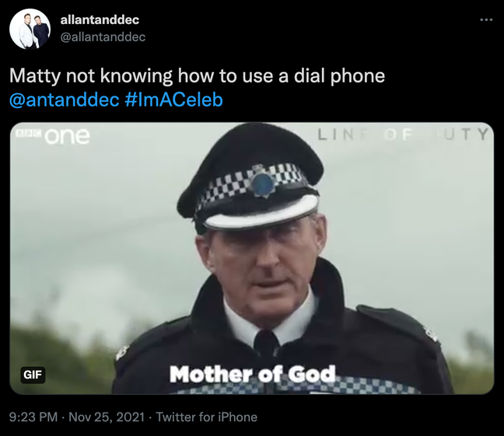Open the #ImACeleb hashtag
The image size is (504, 436).
pos(173,100)
